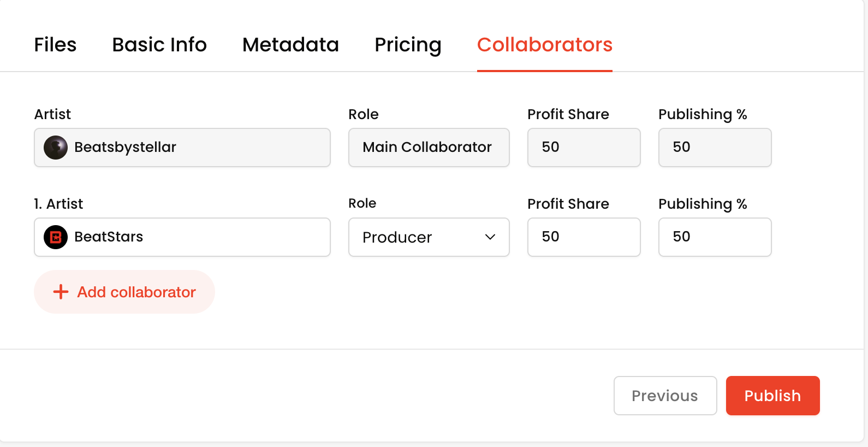Image resolution: width=868 pixels, height=447 pixels.
Task: Click Beatsbystellar Profit Share field
Action: click(x=584, y=148)
